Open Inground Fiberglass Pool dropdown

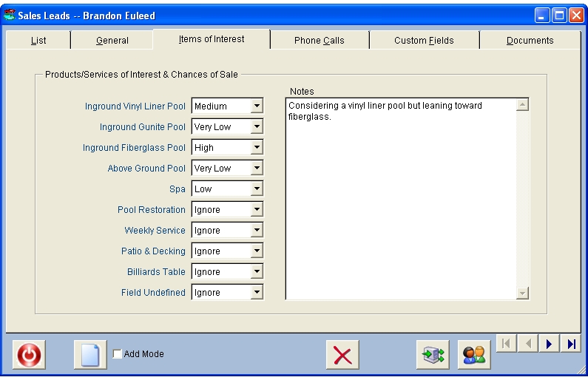pos(257,147)
